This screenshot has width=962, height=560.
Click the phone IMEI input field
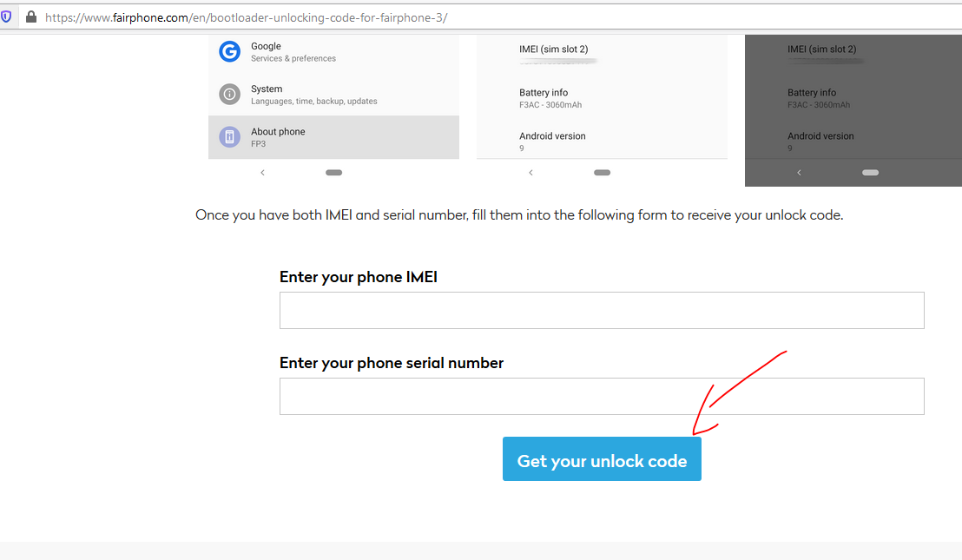[602, 310]
